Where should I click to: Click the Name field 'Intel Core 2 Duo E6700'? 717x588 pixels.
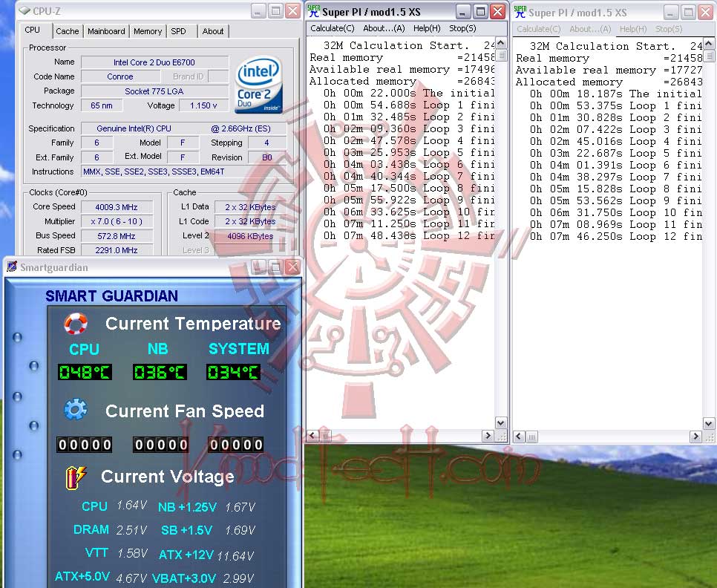tap(154, 62)
